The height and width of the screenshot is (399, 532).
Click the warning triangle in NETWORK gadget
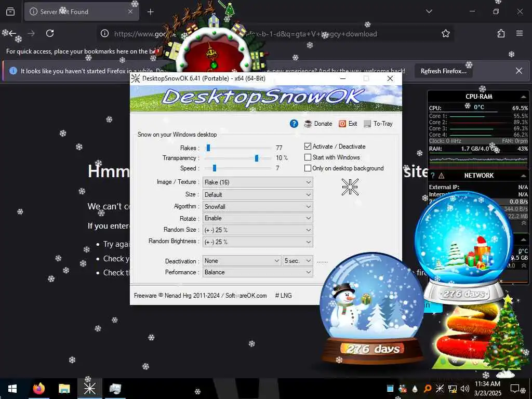coord(442,176)
